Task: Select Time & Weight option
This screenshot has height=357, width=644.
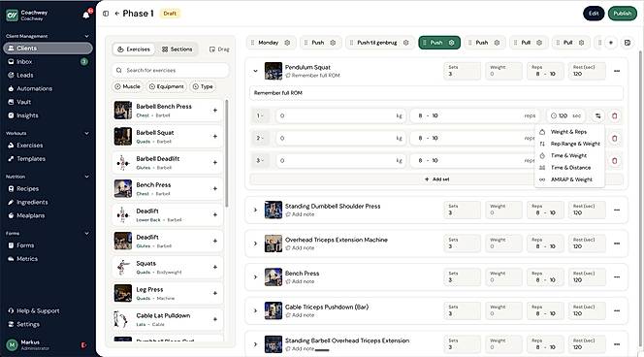Action: tap(569, 155)
